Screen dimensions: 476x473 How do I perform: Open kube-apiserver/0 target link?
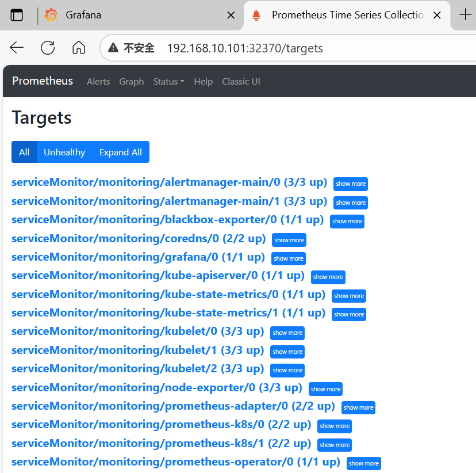(x=158, y=276)
